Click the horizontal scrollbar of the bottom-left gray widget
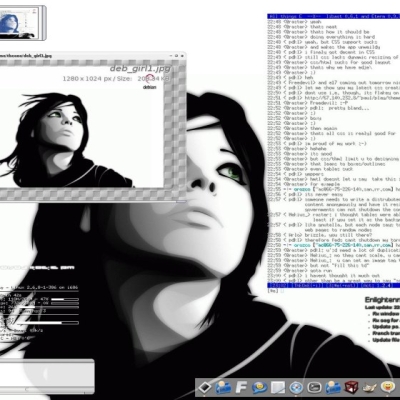The height and width of the screenshot is (400, 400). pyautogui.click(x=47, y=389)
